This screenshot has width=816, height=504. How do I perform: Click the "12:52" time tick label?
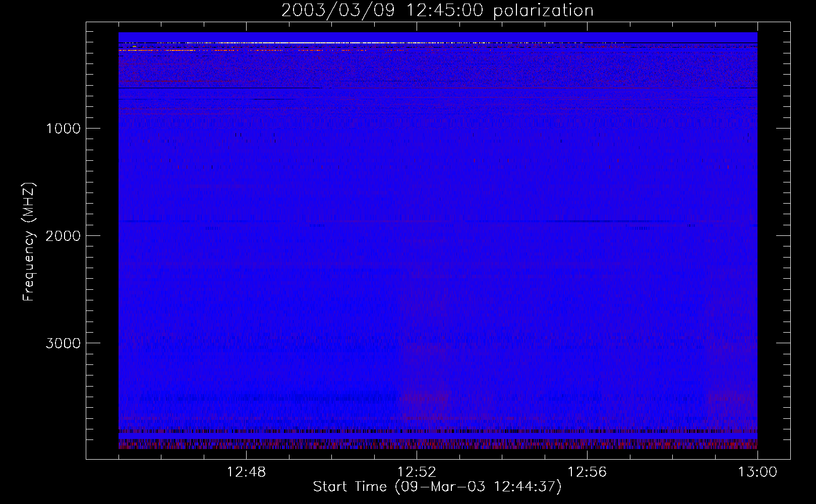pyautogui.click(x=417, y=472)
